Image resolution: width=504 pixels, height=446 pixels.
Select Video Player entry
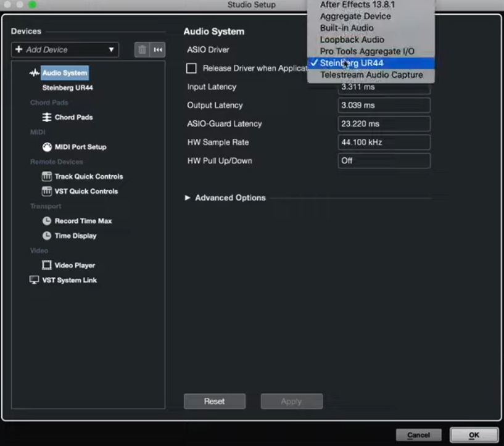(75, 265)
